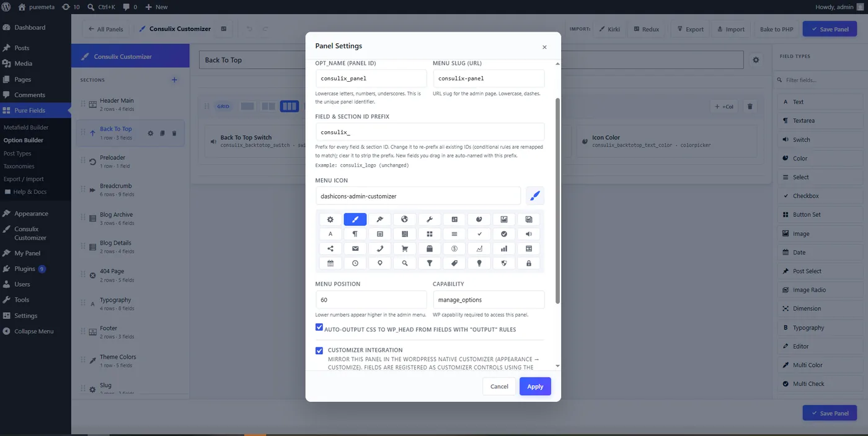Image resolution: width=868 pixels, height=436 pixels.
Task: Select the Preloader section
Action: pos(130,161)
